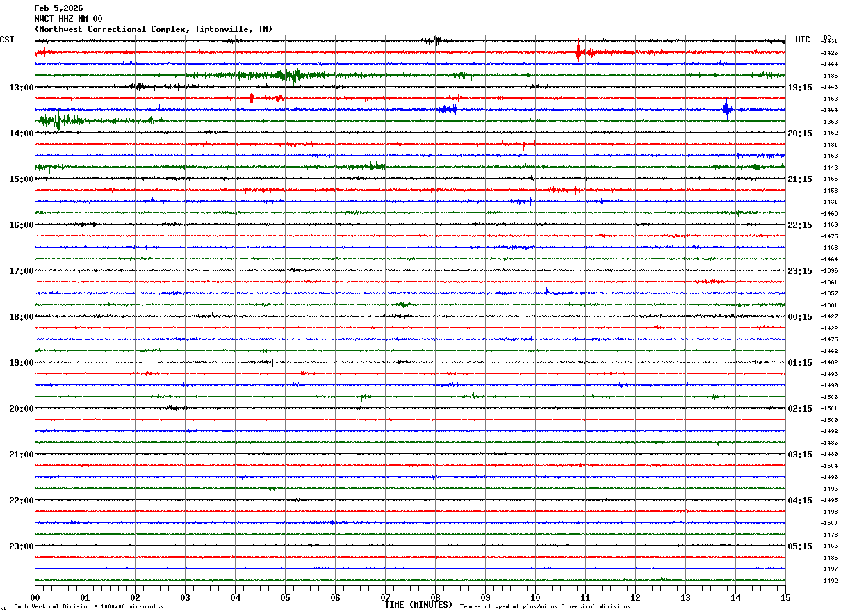The width and height of the screenshot is (841, 616).
Task: Click the 07 minute tick label
Action: coord(385,597)
